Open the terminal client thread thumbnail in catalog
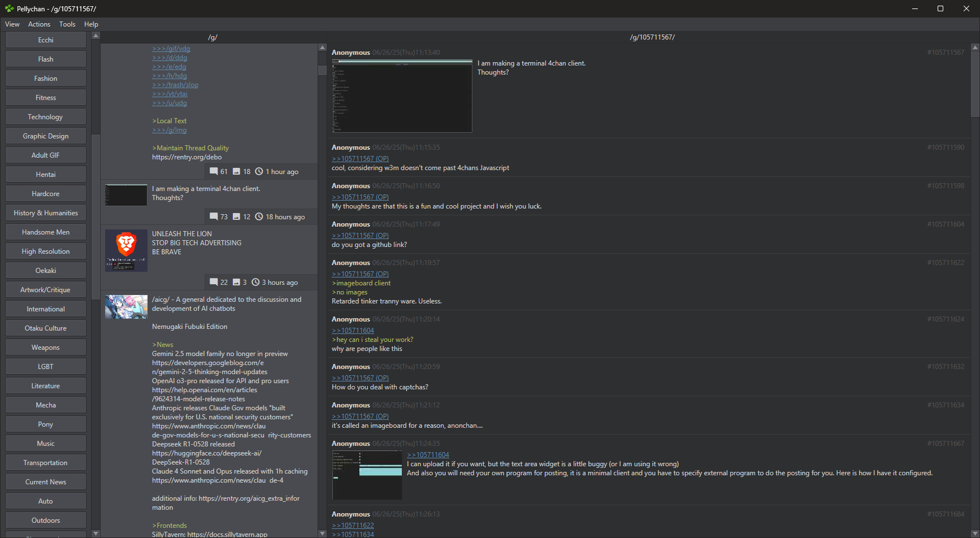Screen dimensions: 980x538 click(126, 195)
